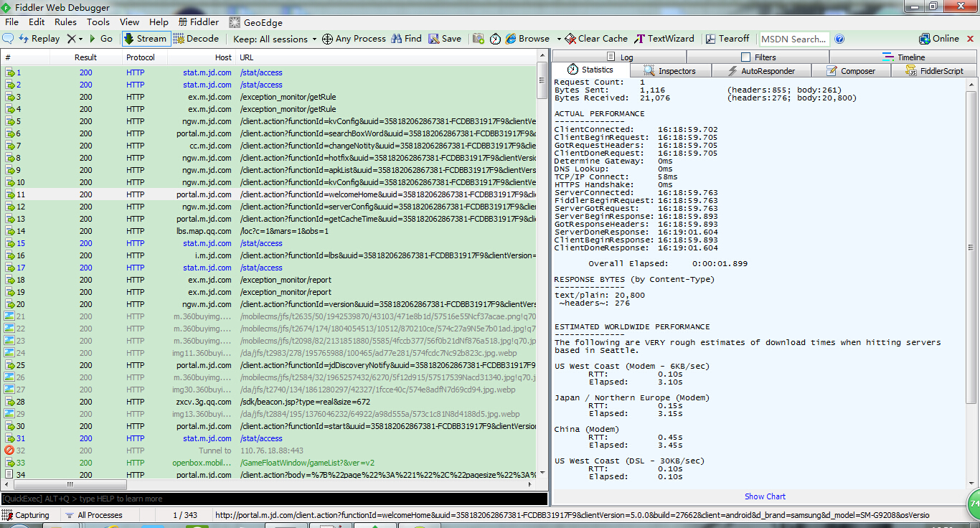The image size is (980, 528).
Task: Open the Keep: All sessions dropdown
Action: pyautogui.click(x=275, y=39)
